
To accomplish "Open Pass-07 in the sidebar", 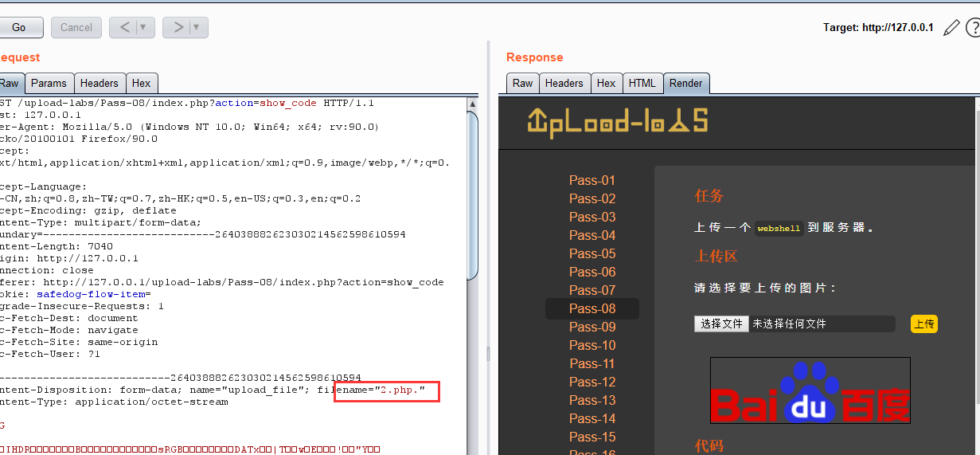I will click(x=592, y=290).
